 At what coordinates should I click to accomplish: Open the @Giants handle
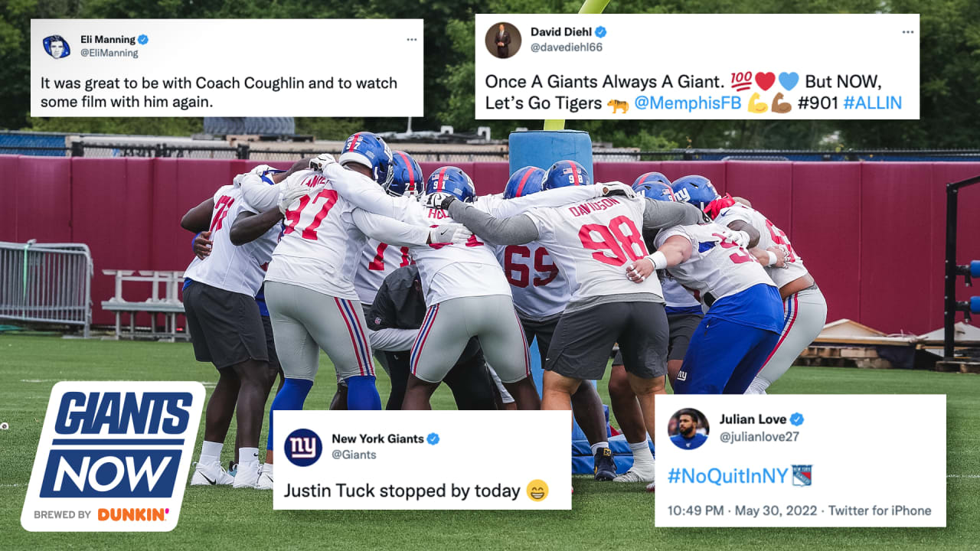coord(354,455)
